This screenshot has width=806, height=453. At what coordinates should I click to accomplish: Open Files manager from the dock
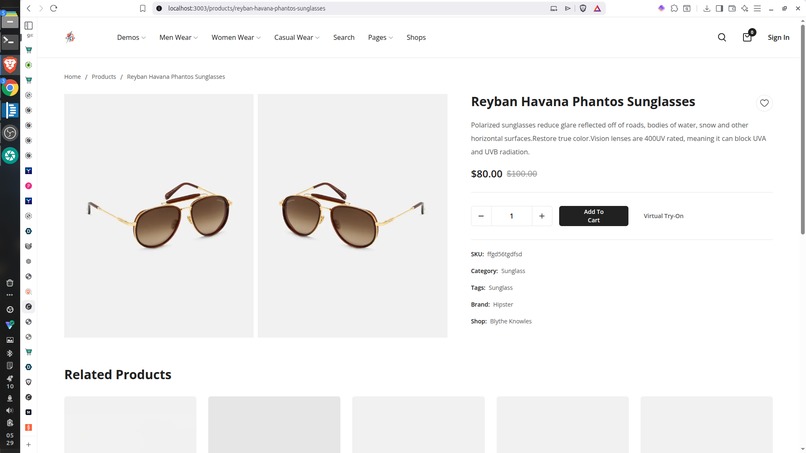coord(10,21)
